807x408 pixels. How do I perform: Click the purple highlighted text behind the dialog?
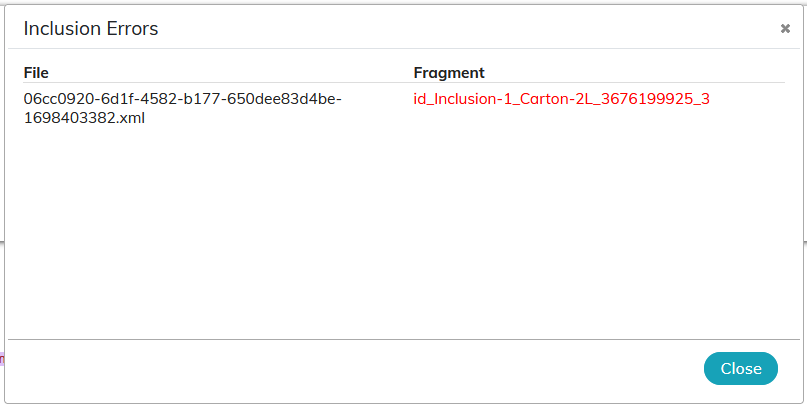click(2, 359)
